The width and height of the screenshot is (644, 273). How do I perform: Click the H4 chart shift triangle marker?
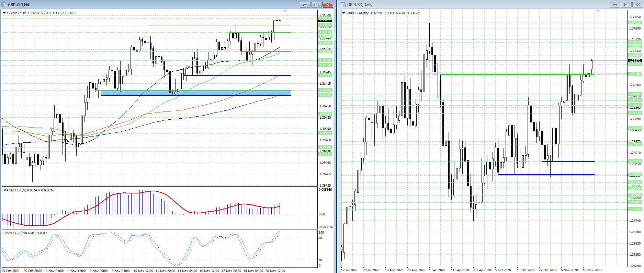point(285,11)
